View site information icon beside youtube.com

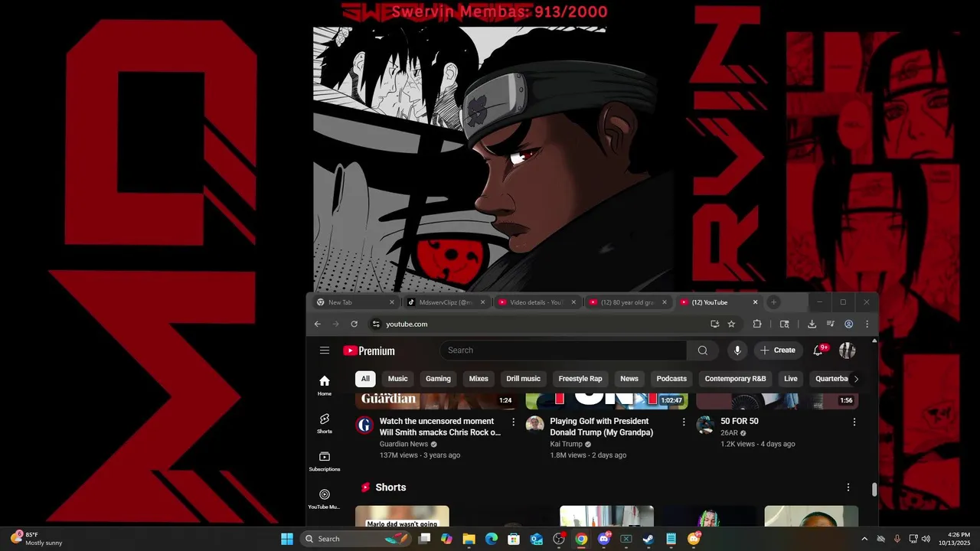(375, 324)
